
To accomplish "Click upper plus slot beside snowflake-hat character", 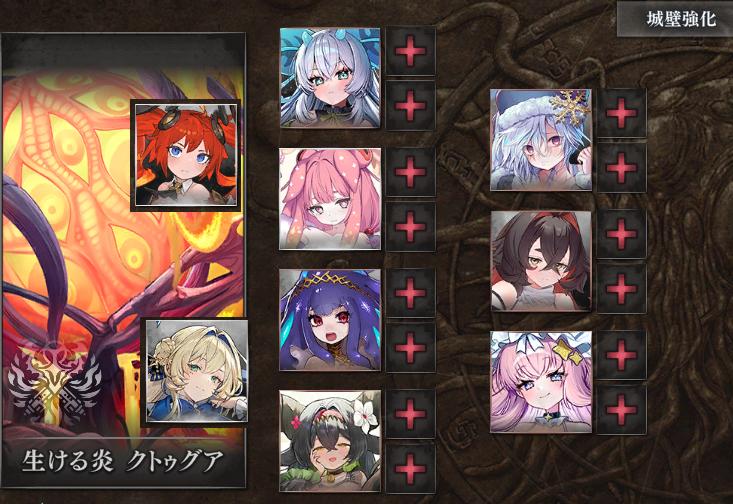I will click(621, 113).
